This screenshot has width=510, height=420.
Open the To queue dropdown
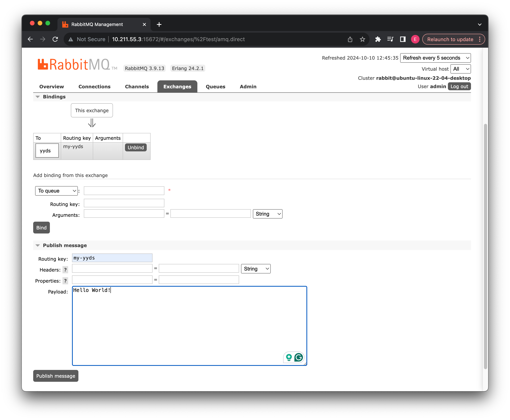click(x=56, y=191)
